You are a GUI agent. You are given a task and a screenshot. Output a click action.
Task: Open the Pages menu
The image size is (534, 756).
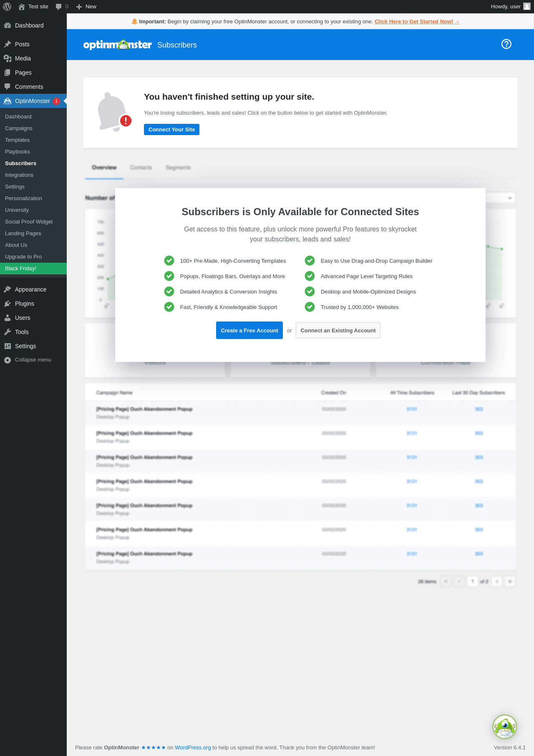click(33, 73)
